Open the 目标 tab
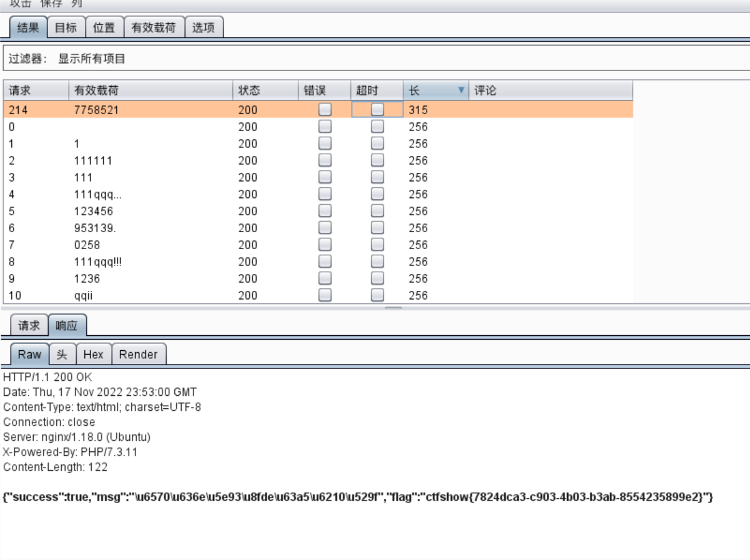Image resolution: width=750 pixels, height=560 pixels. 66,27
